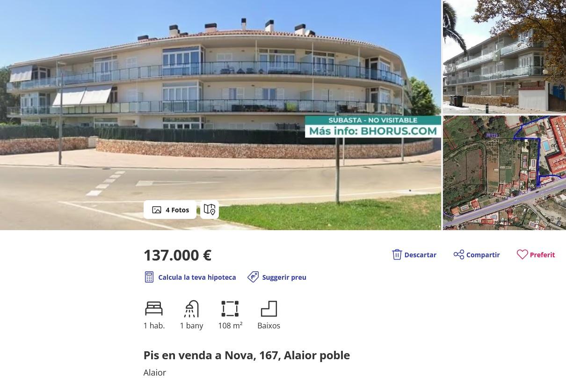Open the top-right building thumbnail photo
566x392 pixels.
(x=504, y=57)
